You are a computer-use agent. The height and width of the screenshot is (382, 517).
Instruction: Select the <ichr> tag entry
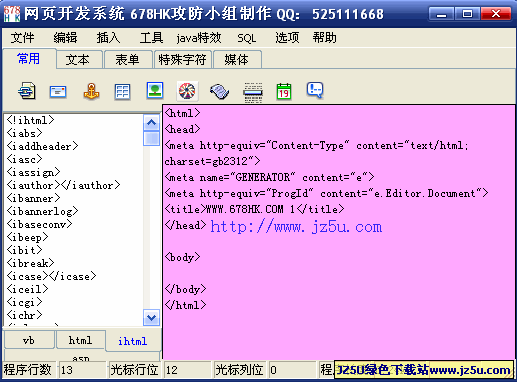click(x=24, y=315)
